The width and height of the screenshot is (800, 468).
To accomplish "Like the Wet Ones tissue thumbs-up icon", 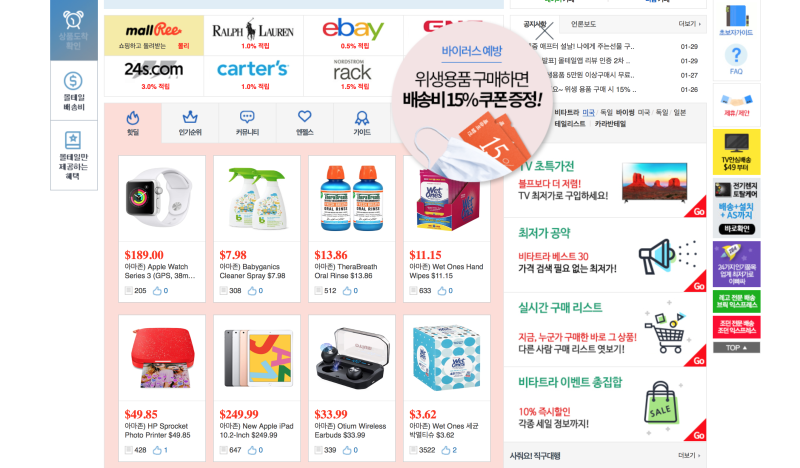I will pos(446,450).
